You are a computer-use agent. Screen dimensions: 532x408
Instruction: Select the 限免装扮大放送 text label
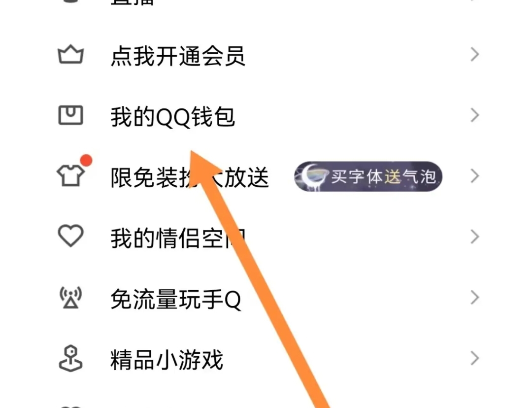pos(190,177)
